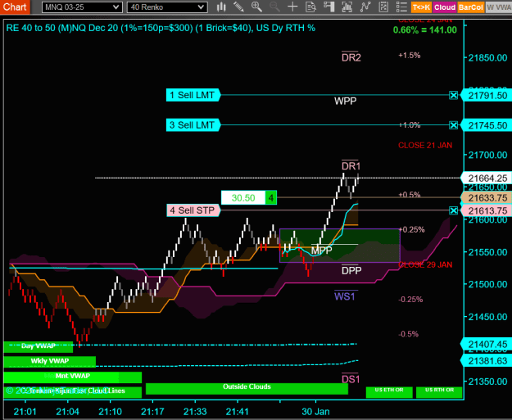Select the zoom in magnifier icon

tap(256, 7)
